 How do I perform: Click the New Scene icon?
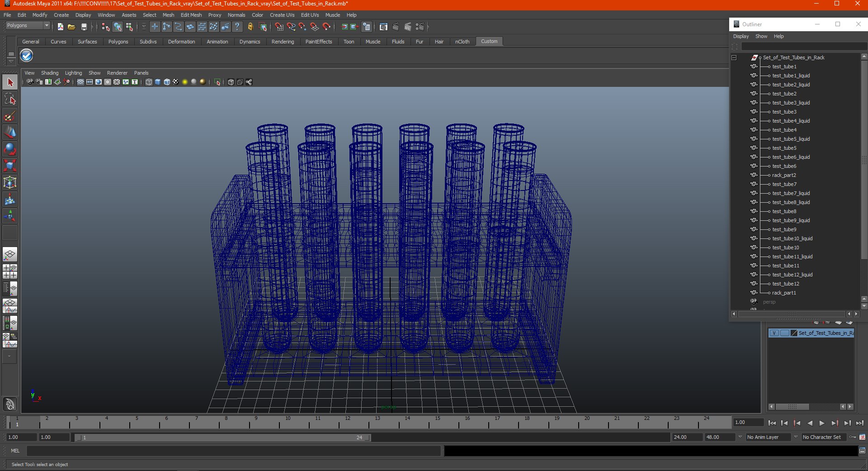(60, 27)
